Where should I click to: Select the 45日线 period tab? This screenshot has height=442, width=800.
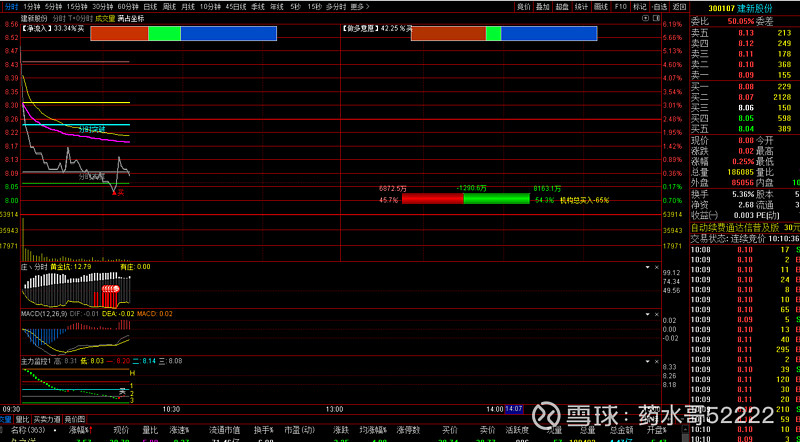pyautogui.click(x=235, y=7)
